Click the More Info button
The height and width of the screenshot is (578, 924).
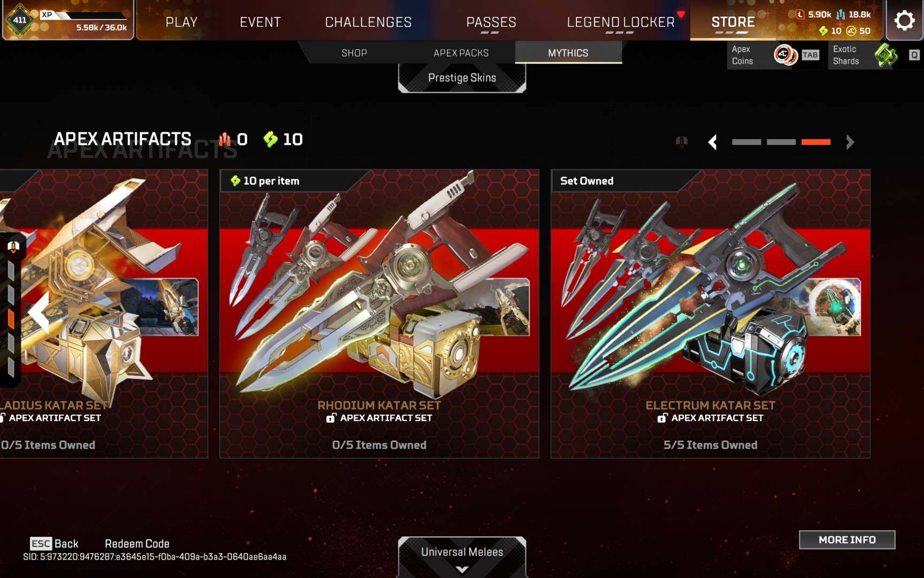(847, 539)
